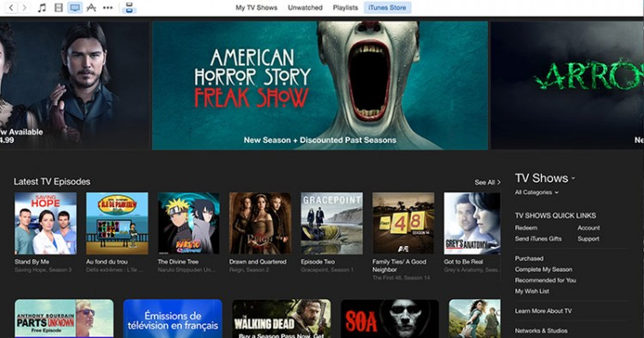The width and height of the screenshot is (644, 338).
Task: Open Recommended for You link
Action: point(545,280)
